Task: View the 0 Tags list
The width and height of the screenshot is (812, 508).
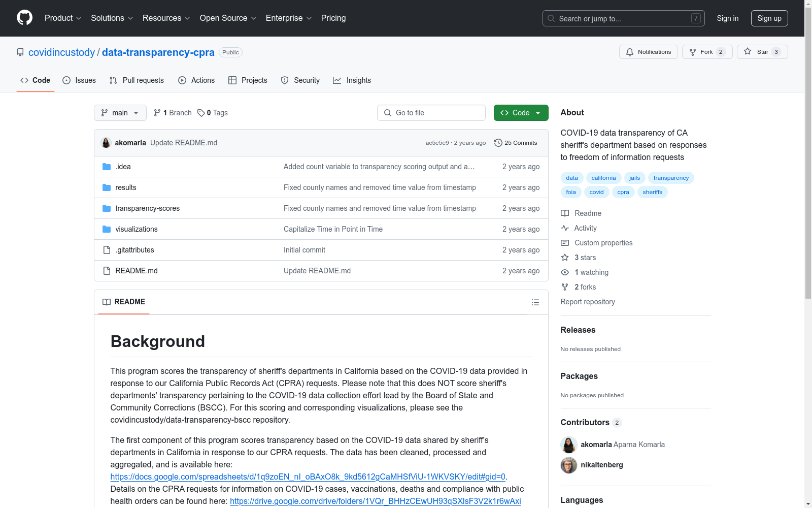Action: click(213, 113)
